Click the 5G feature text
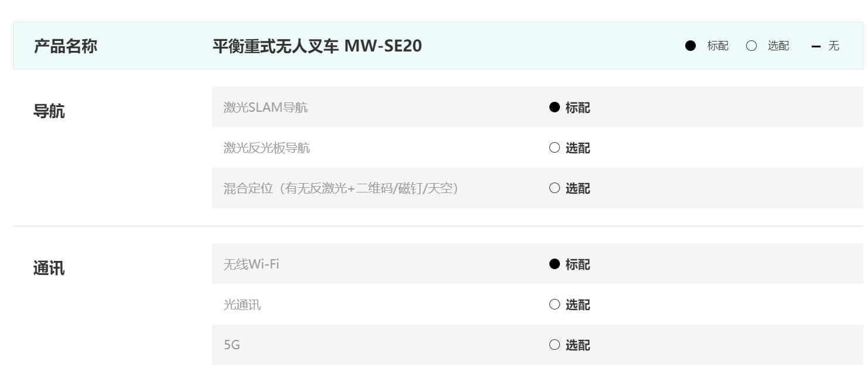The width and height of the screenshot is (868, 375). click(x=232, y=345)
